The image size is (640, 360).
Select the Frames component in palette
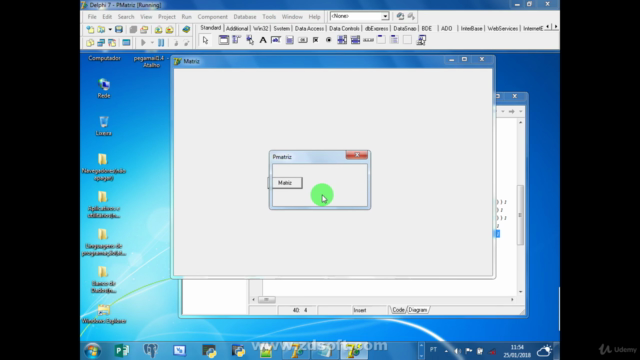pyautogui.click(x=224, y=40)
